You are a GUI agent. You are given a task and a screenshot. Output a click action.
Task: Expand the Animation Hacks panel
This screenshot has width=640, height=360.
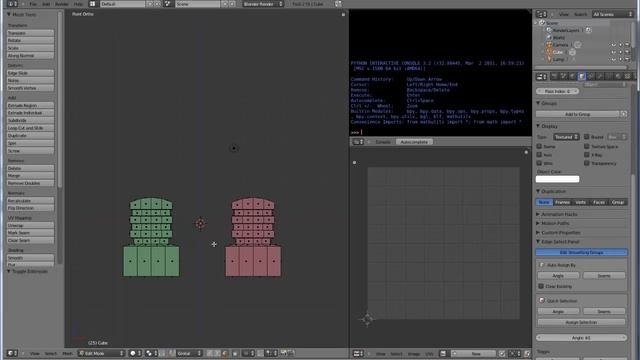coord(538,214)
